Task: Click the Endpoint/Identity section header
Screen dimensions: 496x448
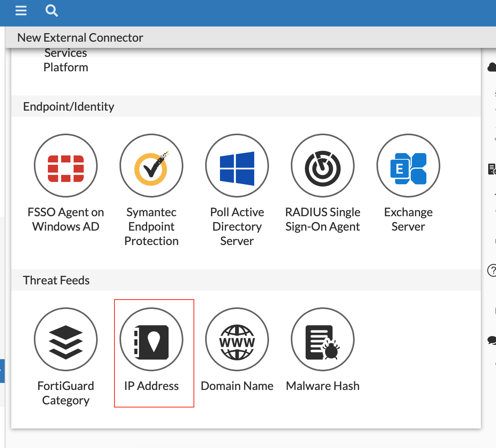Action: 69,106
